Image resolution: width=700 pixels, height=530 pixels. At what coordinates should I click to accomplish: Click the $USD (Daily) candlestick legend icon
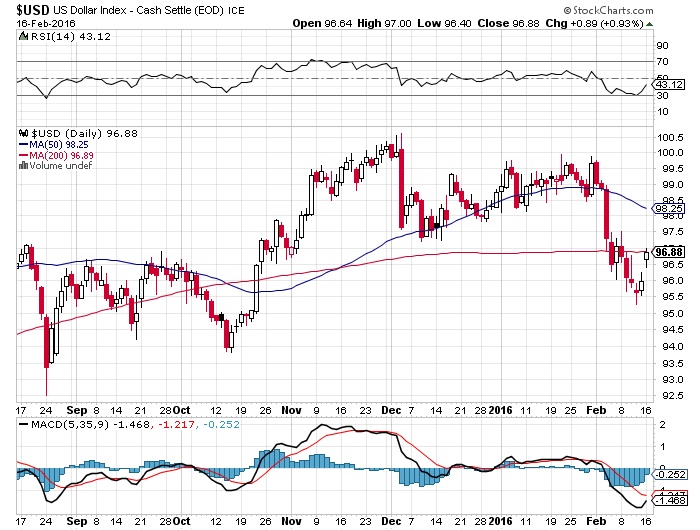24,132
